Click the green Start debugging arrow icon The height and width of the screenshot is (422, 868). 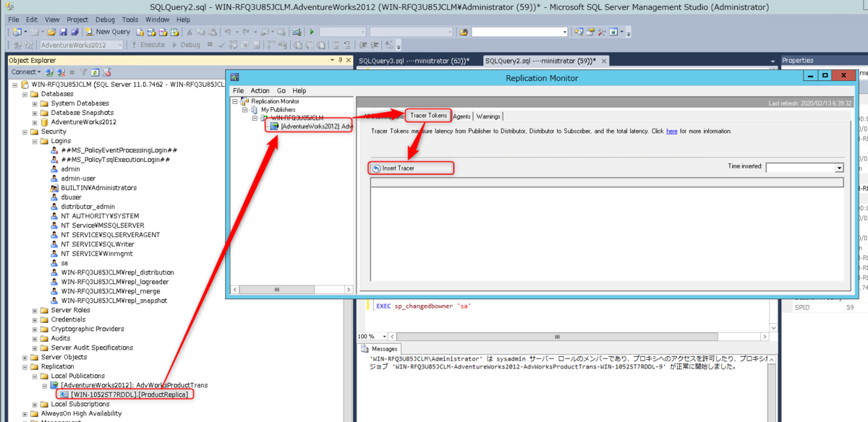[x=312, y=32]
